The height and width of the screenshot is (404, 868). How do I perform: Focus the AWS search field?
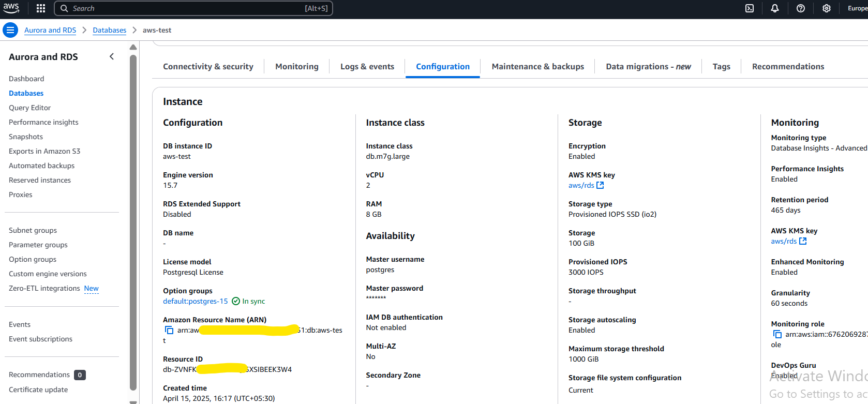(x=193, y=8)
